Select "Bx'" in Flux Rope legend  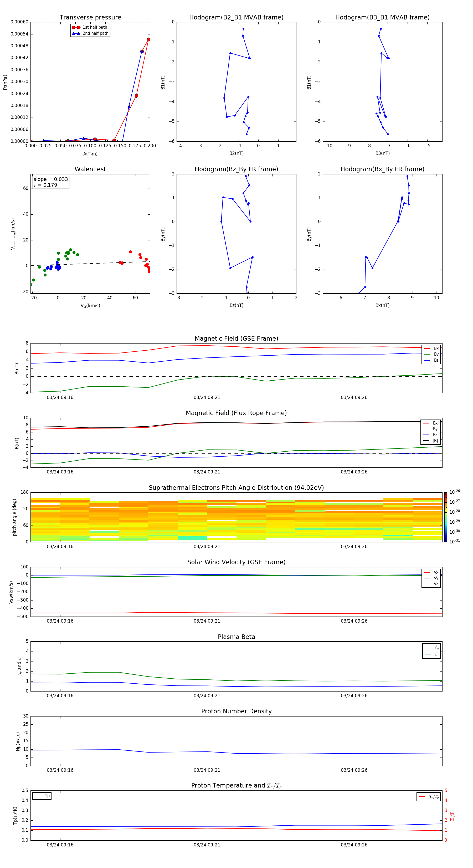click(431, 423)
